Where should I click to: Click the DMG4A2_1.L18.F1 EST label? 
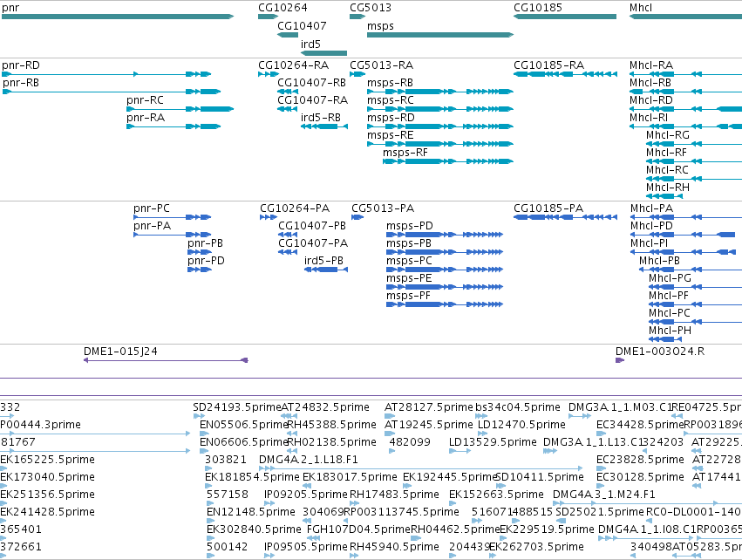[x=309, y=460]
